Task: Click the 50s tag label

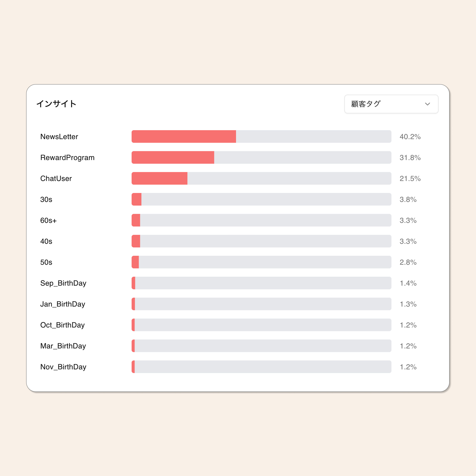Action: [x=46, y=262]
